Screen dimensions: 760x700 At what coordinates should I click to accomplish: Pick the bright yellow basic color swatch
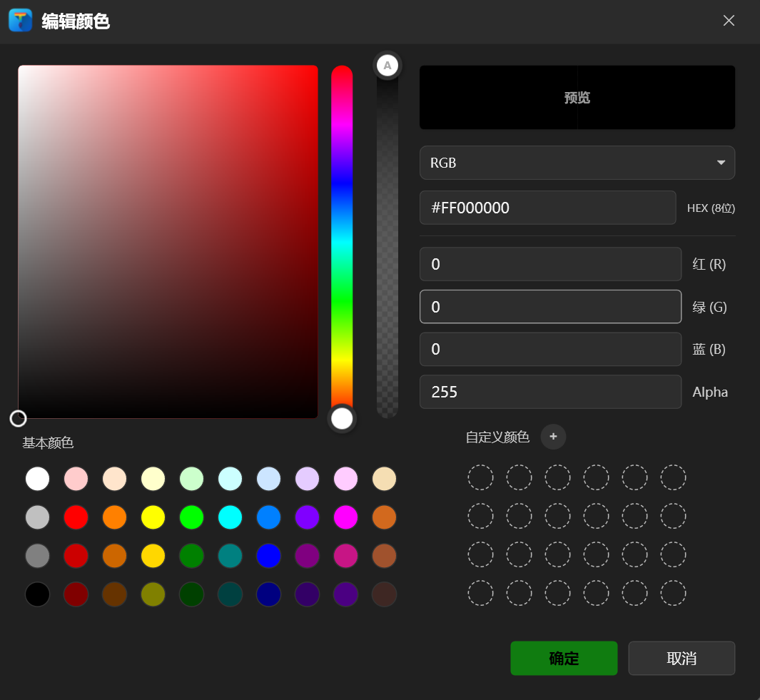click(153, 517)
